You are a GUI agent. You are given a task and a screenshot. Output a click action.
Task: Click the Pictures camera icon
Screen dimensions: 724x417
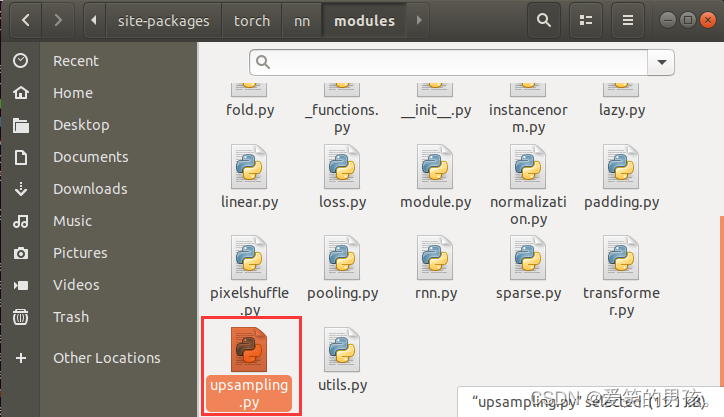[x=21, y=253]
